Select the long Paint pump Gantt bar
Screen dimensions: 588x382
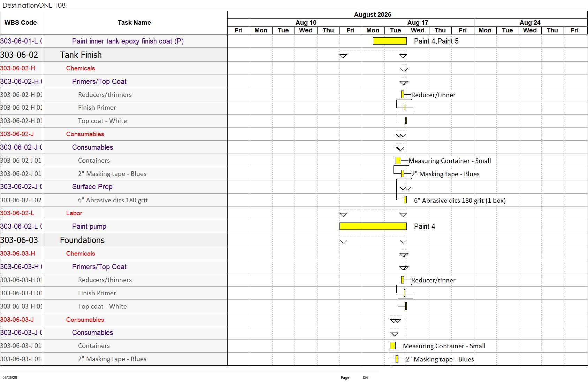click(373, 226)
